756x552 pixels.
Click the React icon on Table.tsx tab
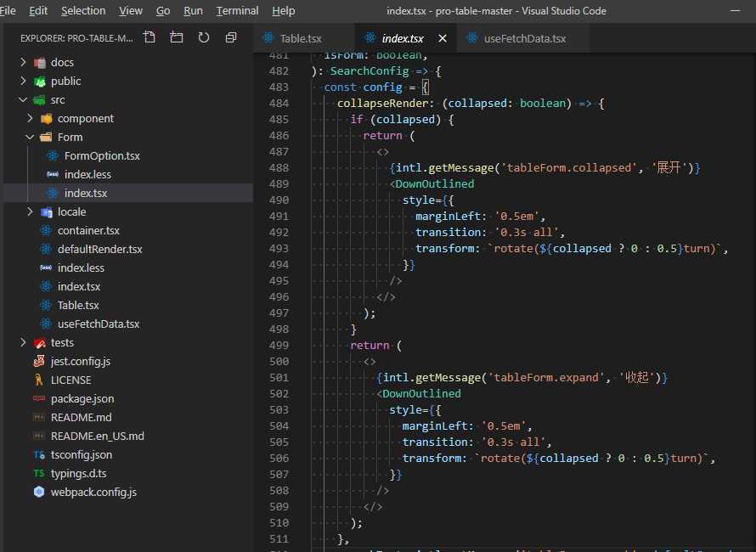269,39
